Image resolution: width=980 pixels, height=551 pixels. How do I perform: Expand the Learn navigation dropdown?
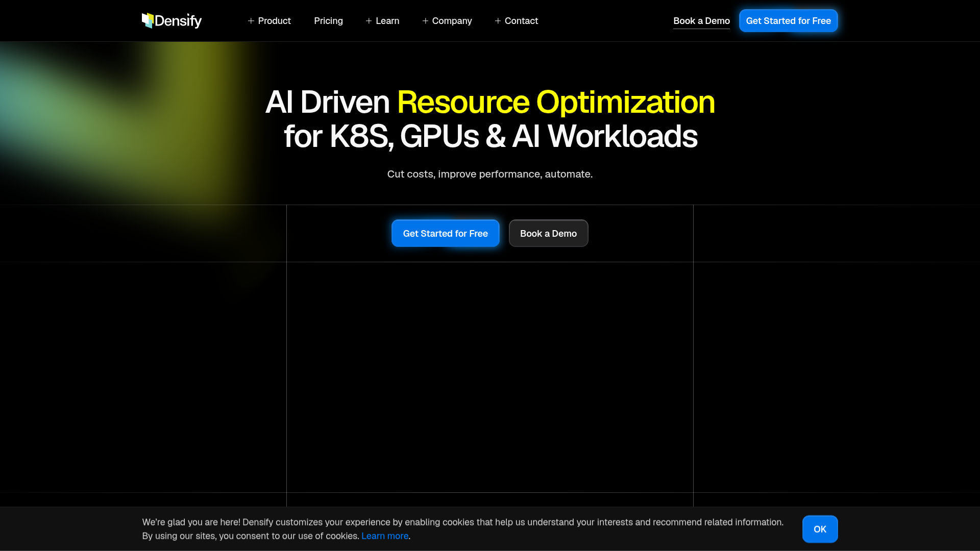click(387, 21)
